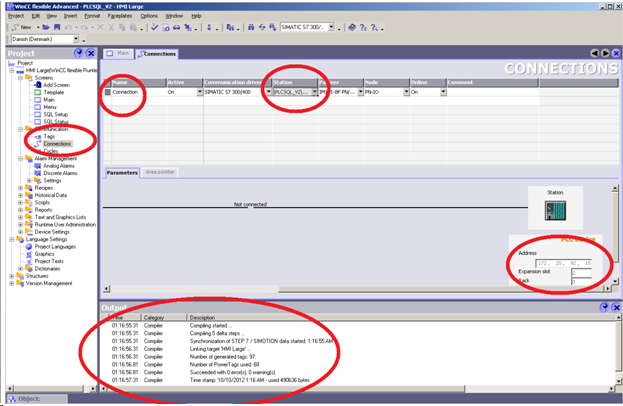Switch to the Area pointer tab
Image resolution: width=623 pixels, height=406 pixels.
pyautogui.click(x=160, y=172)
